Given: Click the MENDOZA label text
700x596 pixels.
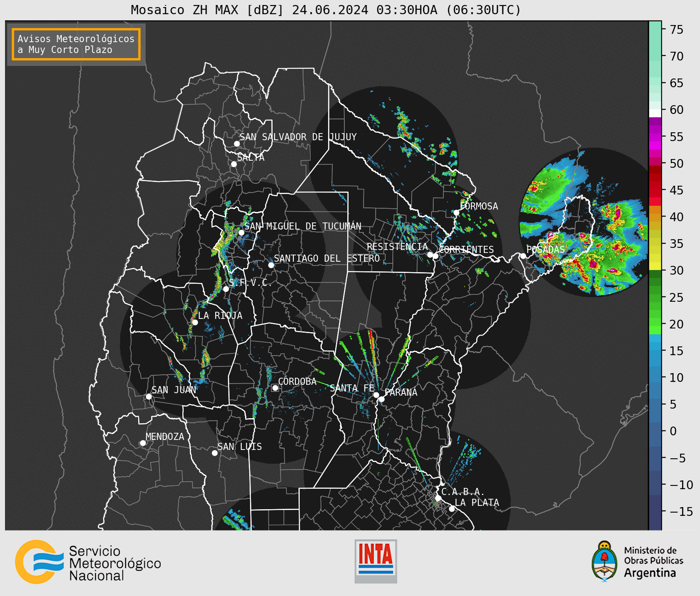Looking at the screenshot, I should (x=165, y=437).
